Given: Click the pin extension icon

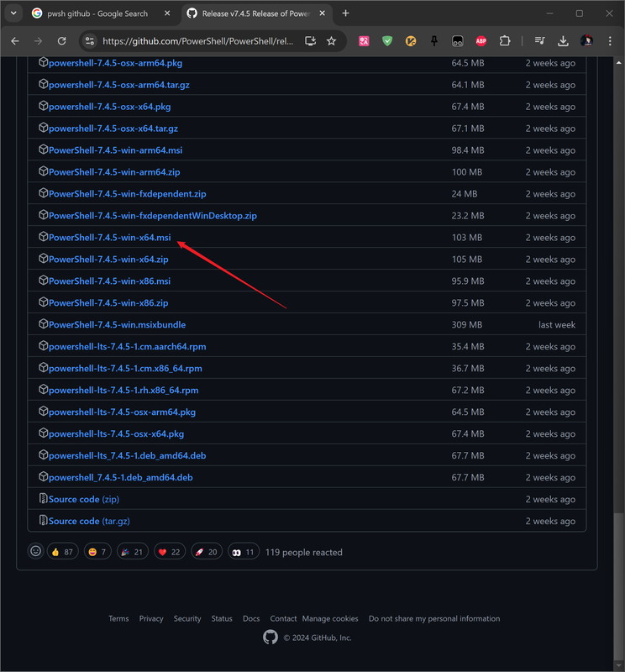Looking at the screenshot, I should (434, 41).
